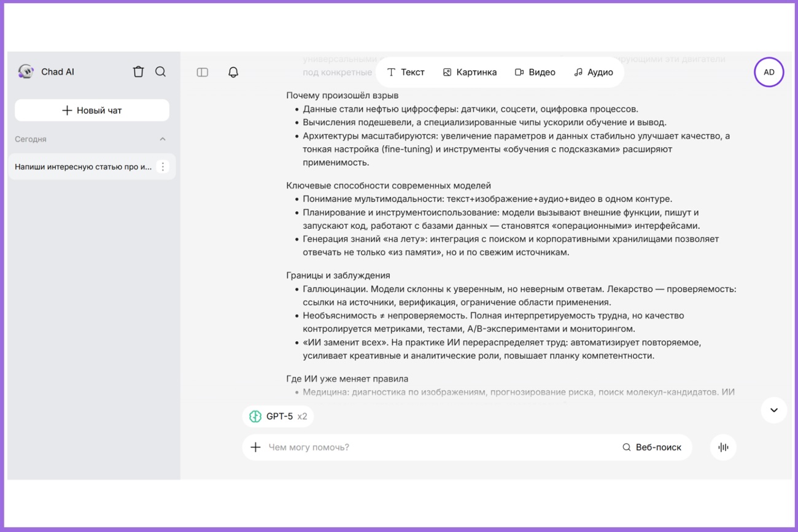Open chat search with magnifier icon
798x532 pixels.
coord(160,72)
